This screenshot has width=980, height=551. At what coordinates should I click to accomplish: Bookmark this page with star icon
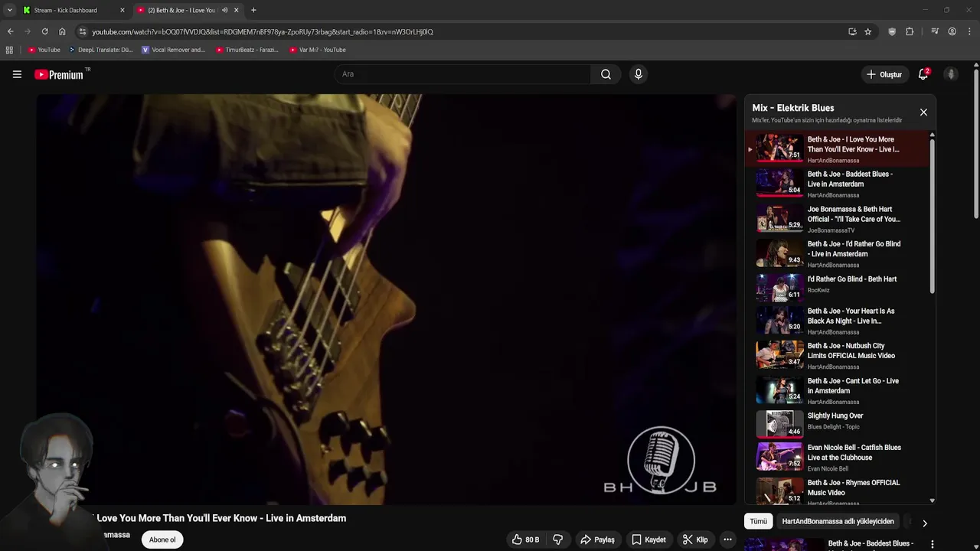pyautogui.click(x=867, y=31)
